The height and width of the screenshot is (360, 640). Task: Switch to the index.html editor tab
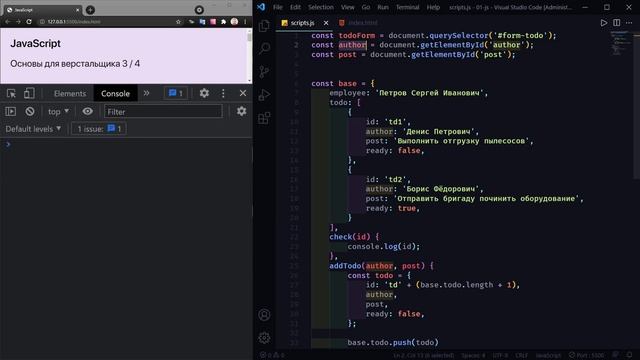[358, 23]
